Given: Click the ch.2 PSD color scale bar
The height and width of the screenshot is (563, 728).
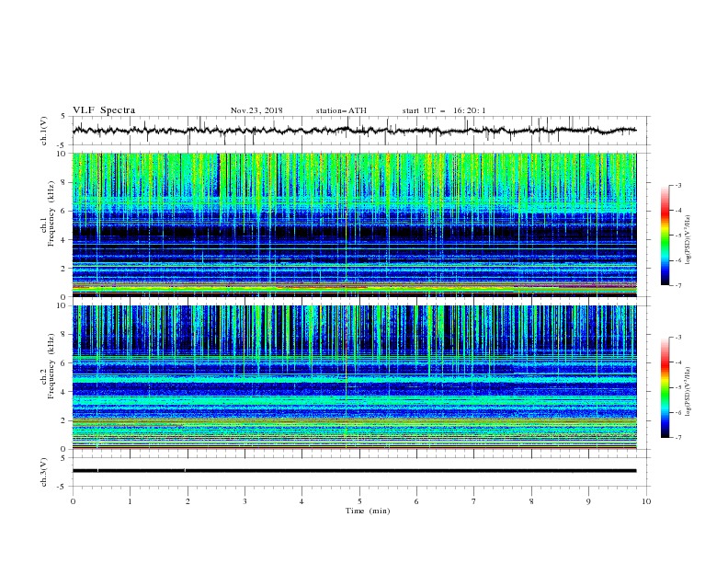Looking at the screenshot, I should coord(665,387).
